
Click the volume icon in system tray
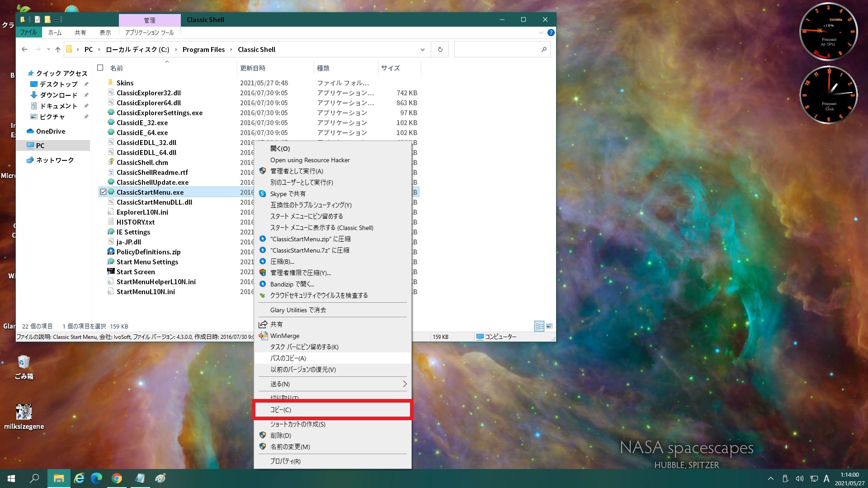click(x=799, y=479)
